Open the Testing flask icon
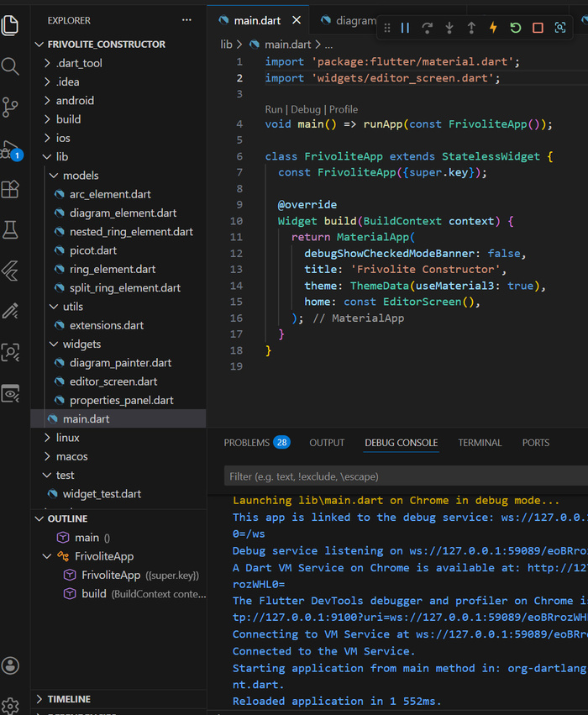 [x=11, y=229]
